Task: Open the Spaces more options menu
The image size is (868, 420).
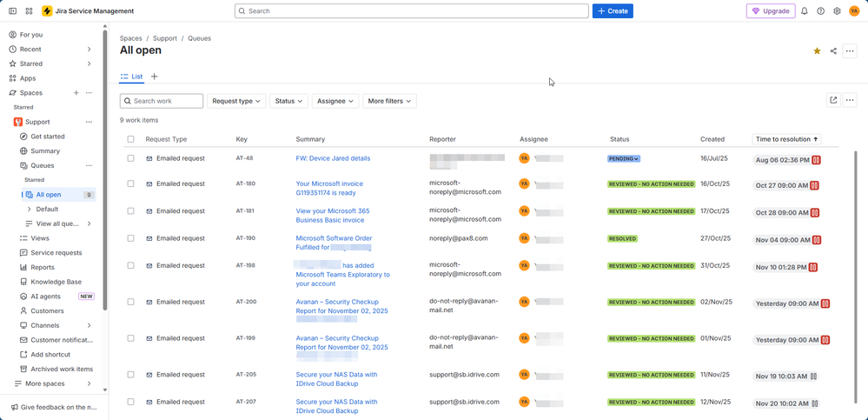Action: (89, 93)
